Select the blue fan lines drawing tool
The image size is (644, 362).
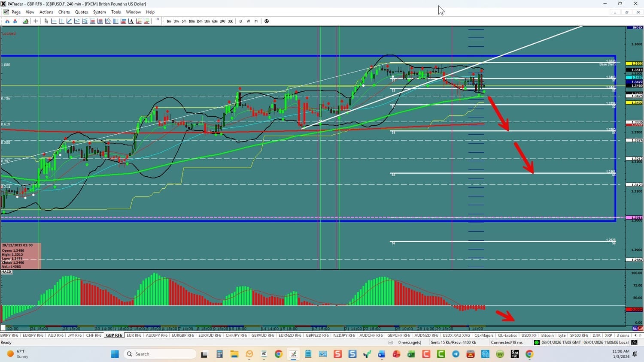[x=77, y=21]
